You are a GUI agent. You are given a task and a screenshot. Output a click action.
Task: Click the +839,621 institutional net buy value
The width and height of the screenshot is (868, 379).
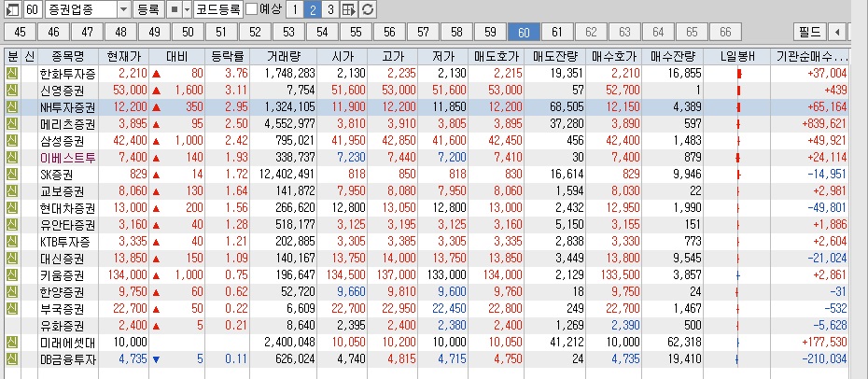(x=810, y=124)
